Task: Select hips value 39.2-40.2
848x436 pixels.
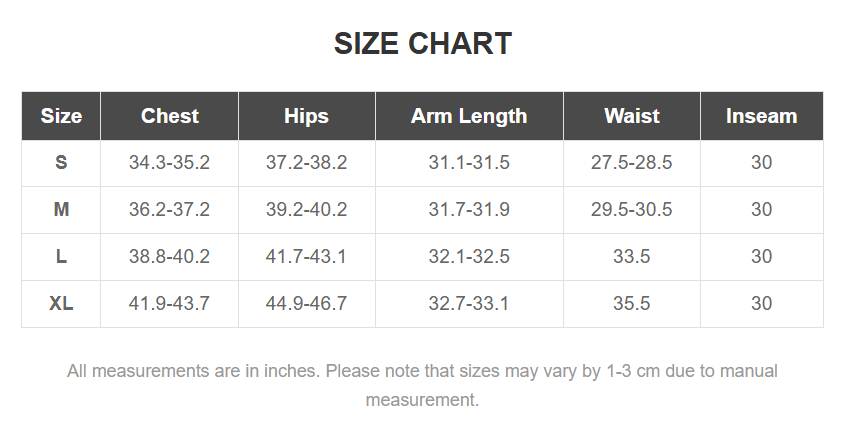Action: 306,210
